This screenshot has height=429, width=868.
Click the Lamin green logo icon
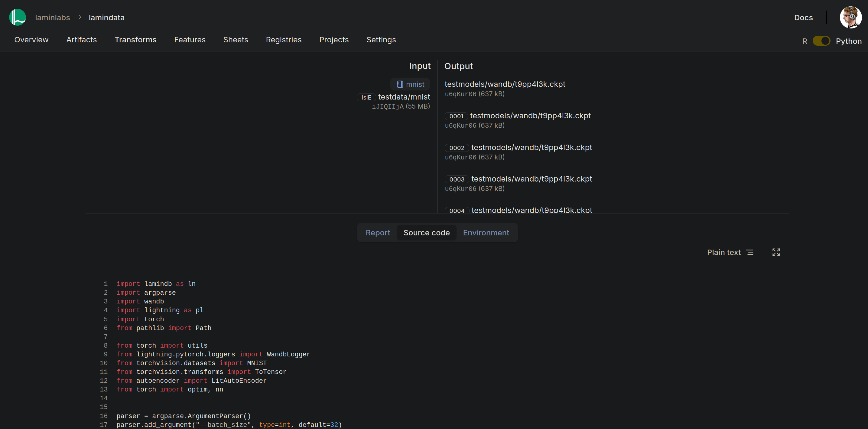pos(18,17)
